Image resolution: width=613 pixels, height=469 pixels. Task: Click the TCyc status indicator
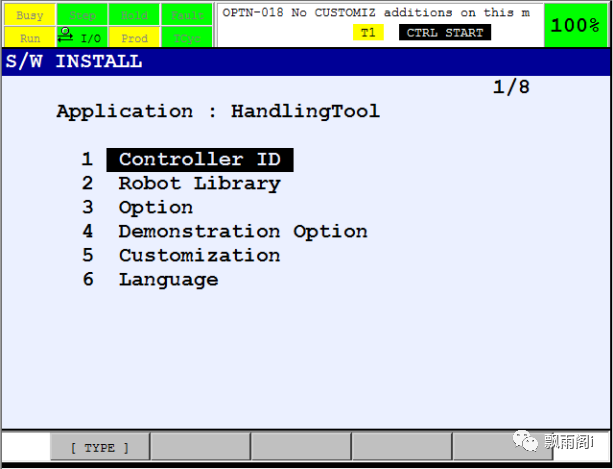click(x=187, y=38)
